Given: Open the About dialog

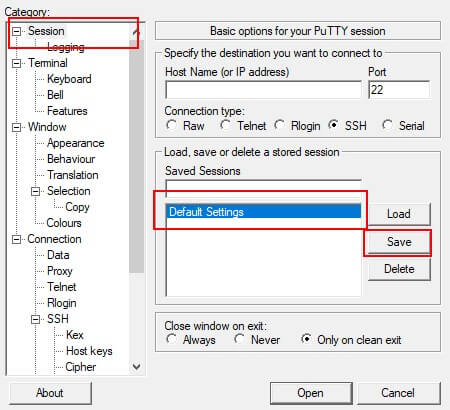Looking at the screenshot, I should pos(50,393).
